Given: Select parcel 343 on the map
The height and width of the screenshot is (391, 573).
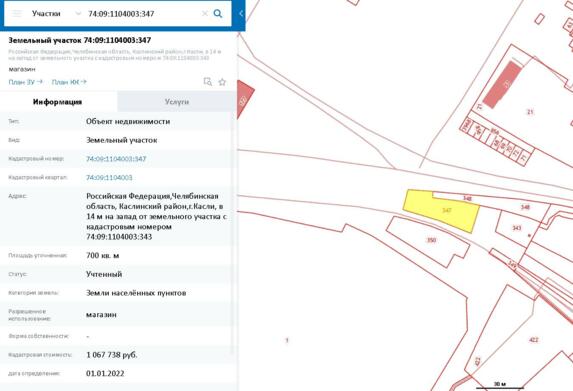Looking at the screenshot, I should pos(516,229).
